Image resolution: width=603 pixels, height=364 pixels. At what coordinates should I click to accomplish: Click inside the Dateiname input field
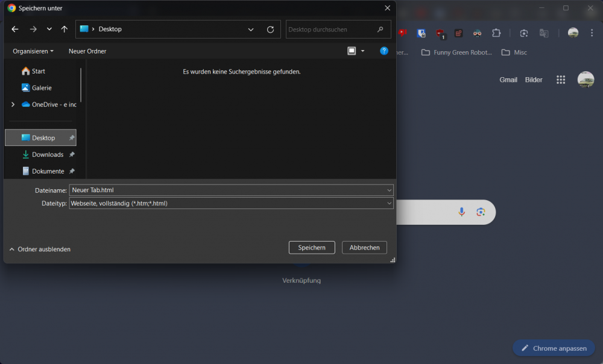pyautogui.click(x=229, y=190)
